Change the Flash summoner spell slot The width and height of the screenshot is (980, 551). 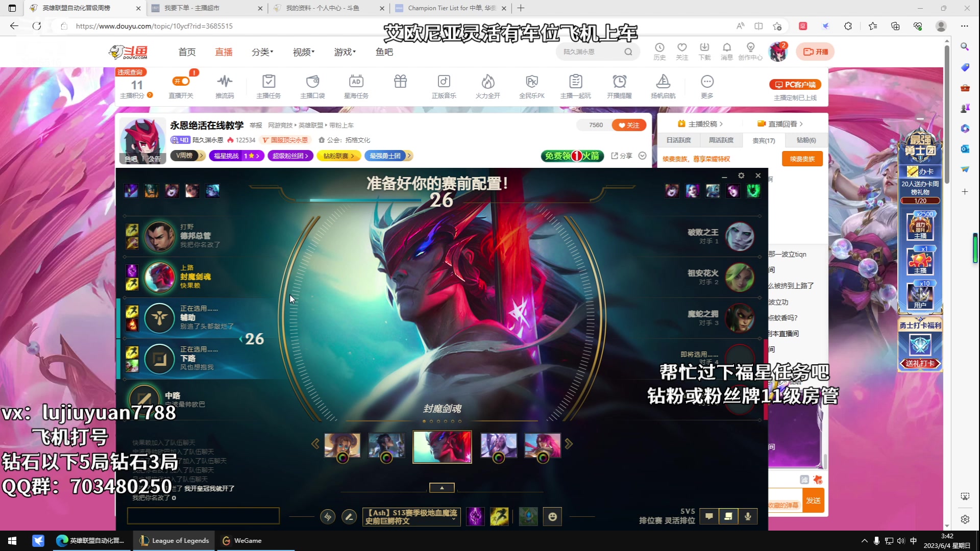(x=499, y=517)
